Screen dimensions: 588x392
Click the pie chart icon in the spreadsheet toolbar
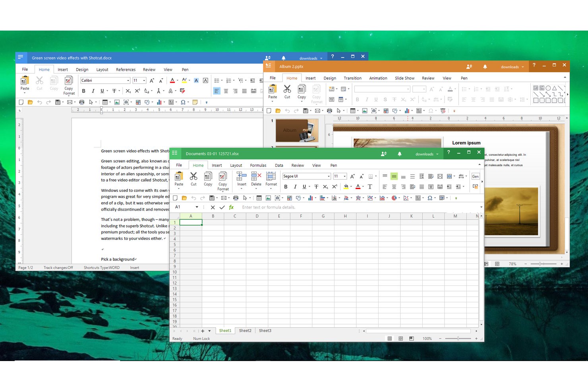[394, 198]
